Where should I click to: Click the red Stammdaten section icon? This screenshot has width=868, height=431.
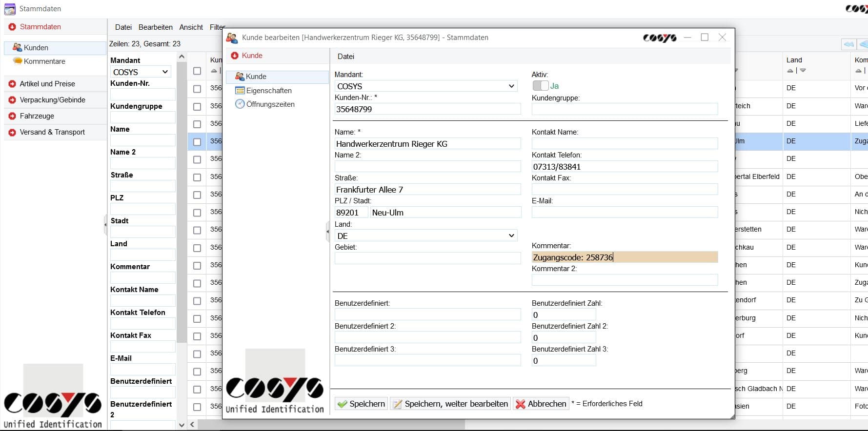[x=12, y=27]
